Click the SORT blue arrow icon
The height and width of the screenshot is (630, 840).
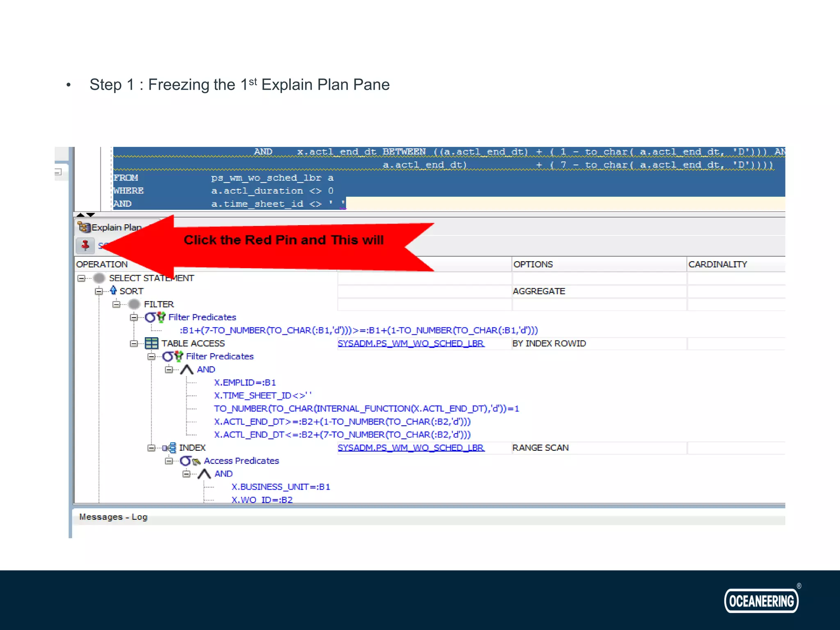[113, 290]
